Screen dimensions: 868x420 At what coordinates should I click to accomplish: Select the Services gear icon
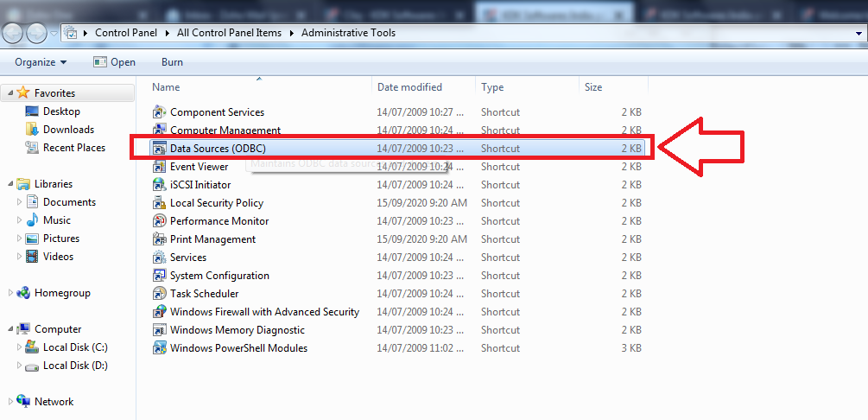click(160, 257)
